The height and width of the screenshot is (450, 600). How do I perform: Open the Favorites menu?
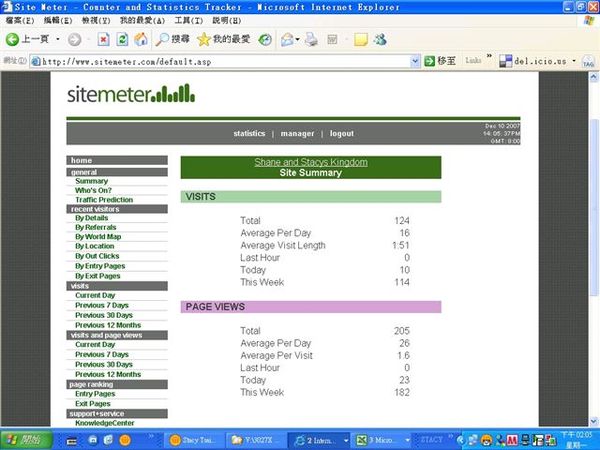(142, 21)
